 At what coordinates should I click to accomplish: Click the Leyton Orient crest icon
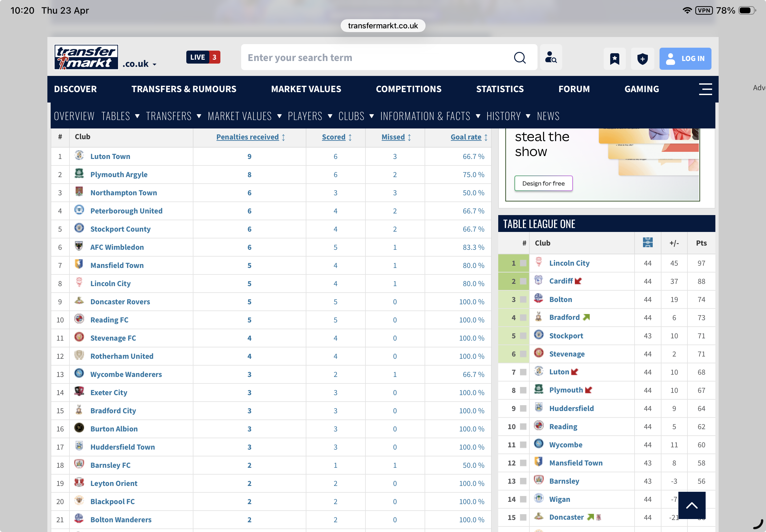[79, 482]
